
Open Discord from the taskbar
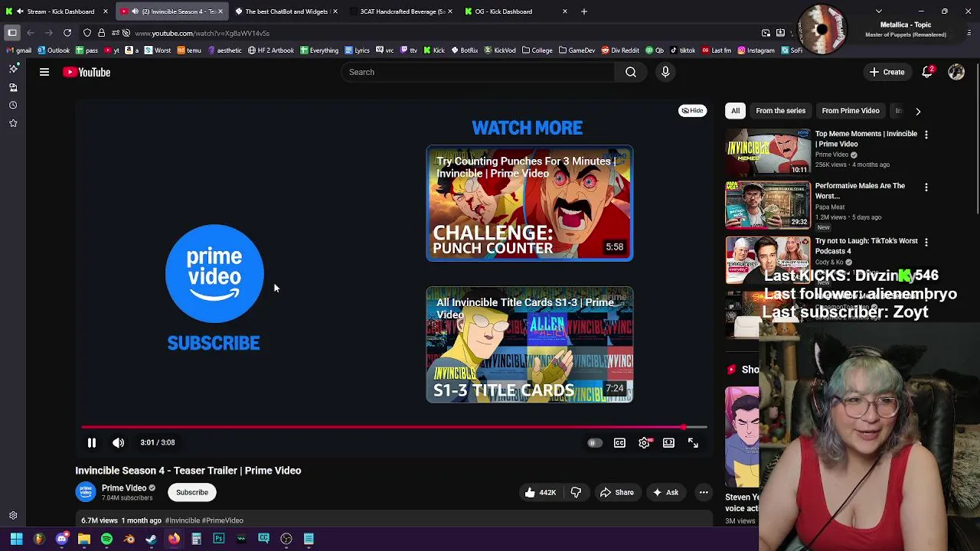click(62, 539)
